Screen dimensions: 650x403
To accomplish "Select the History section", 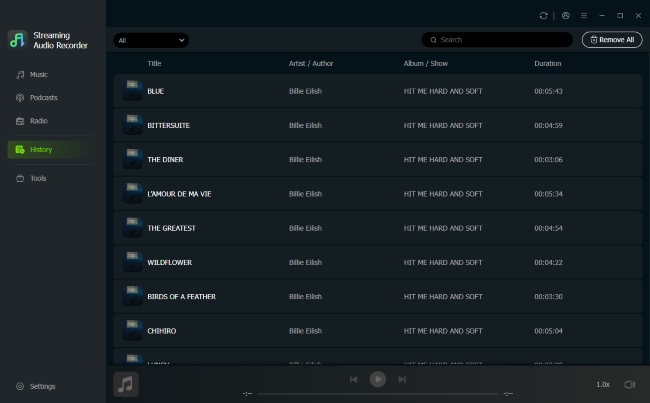I will tap(50, 150).
